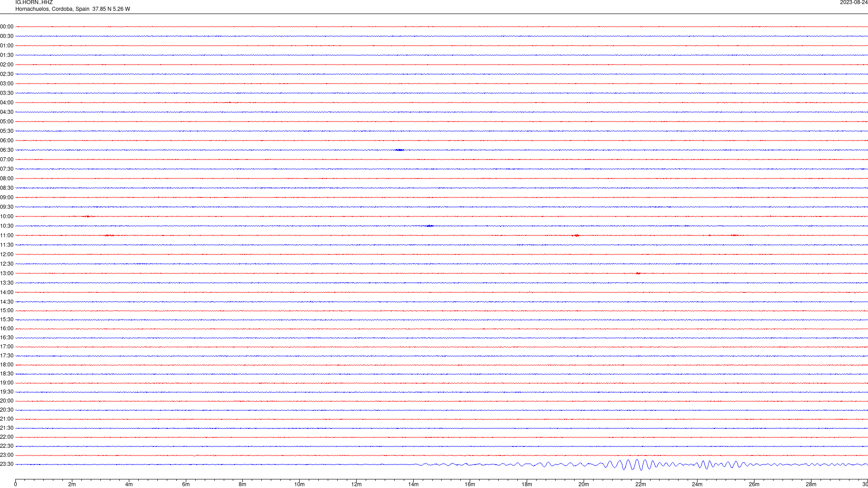
Task: Click the 26m tick label on axis
Action: (x=754, y=484)
